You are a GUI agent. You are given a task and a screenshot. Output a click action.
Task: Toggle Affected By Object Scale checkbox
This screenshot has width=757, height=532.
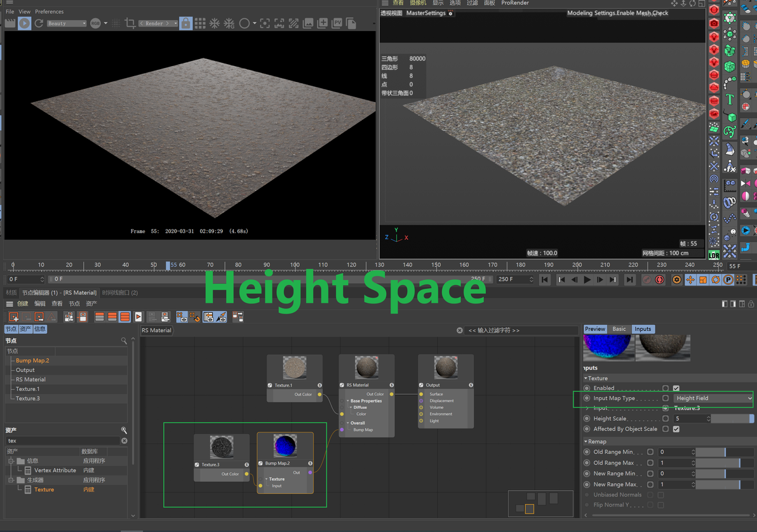pos(676,429)
